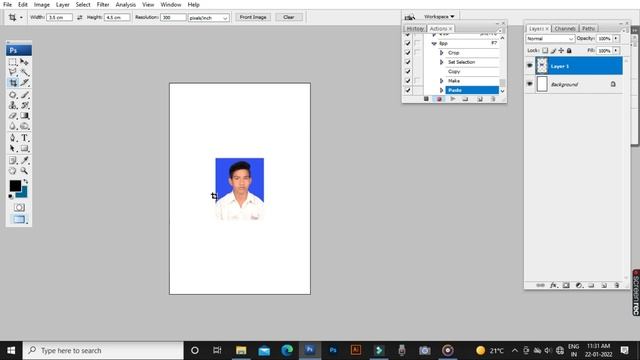Select the Horizontal Type tool
The image size is (640, 360).
(24, 138)
